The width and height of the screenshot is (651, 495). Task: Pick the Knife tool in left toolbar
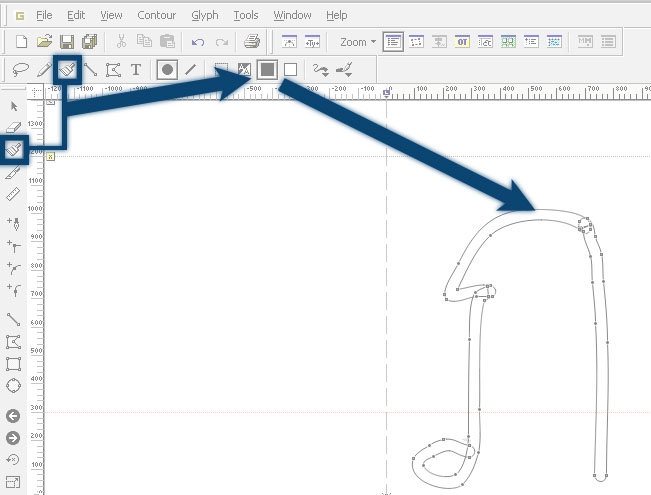13,172
